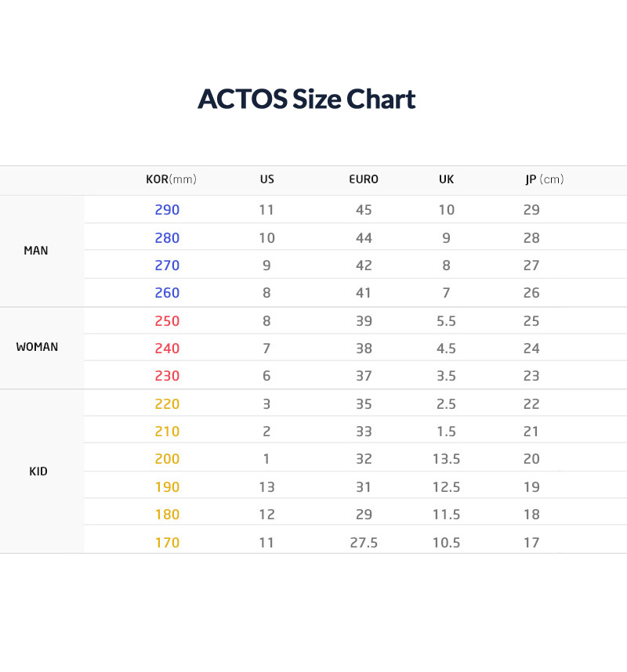This screenshot has width=627, height=672.
Task: Click the JP 29 value
Action: 531,210
